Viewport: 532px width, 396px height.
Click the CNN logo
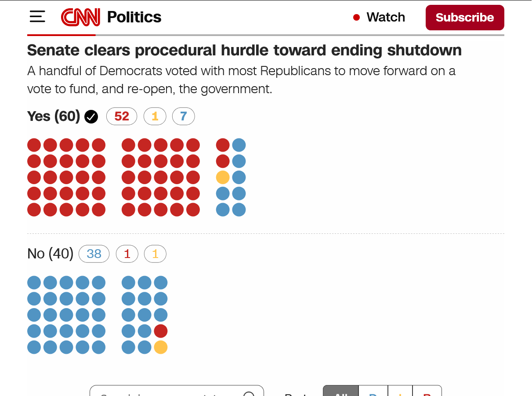click(80, 17)
